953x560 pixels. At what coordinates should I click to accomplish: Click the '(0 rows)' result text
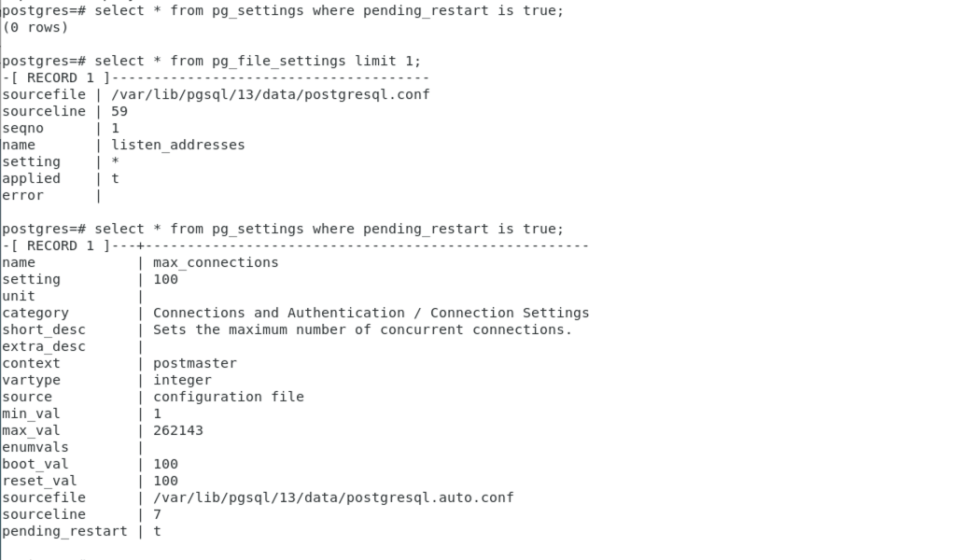(x=35, y=28)
